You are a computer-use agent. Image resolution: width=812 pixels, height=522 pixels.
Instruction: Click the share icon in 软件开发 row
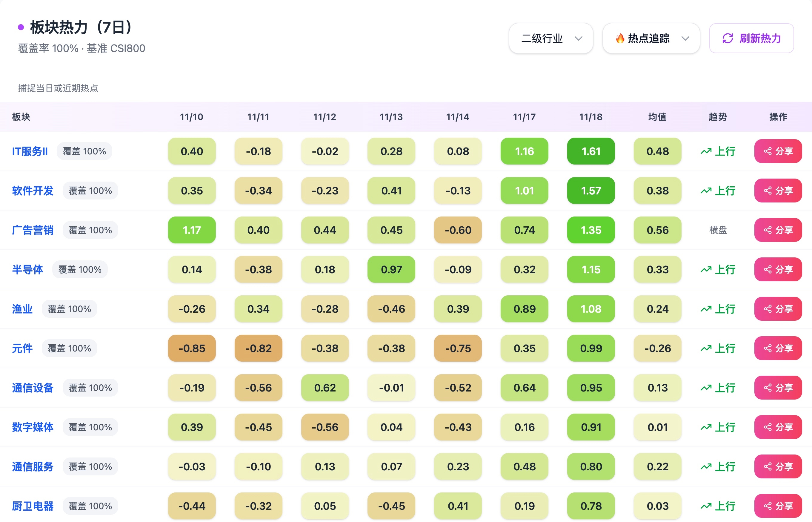pyautogui.click(x=768, y=191)
